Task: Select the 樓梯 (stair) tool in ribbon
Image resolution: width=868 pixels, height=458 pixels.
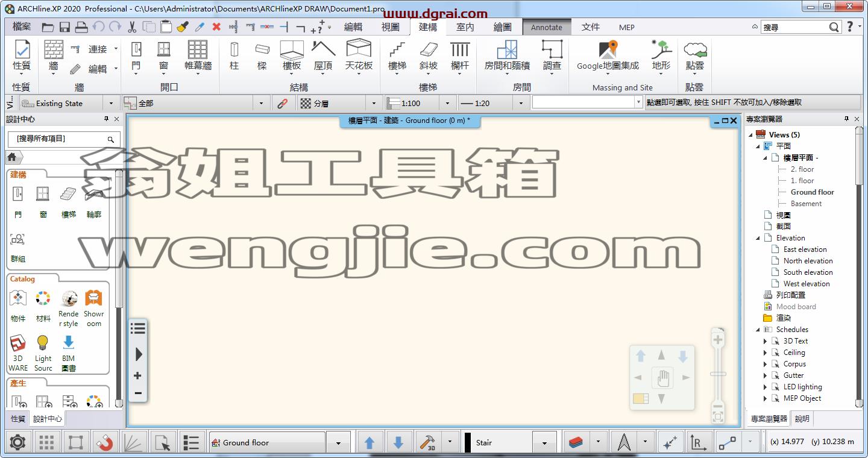Action: click(397, 56)
